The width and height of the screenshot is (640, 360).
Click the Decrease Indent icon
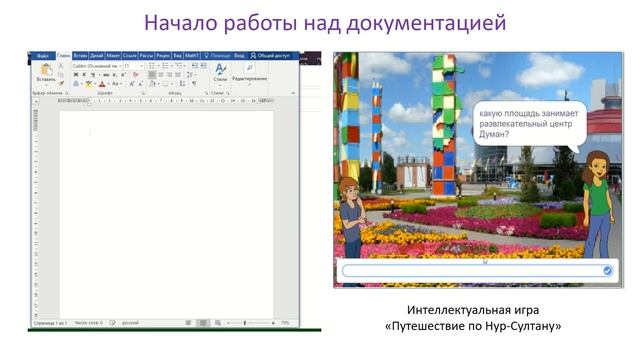coord(195,66)
